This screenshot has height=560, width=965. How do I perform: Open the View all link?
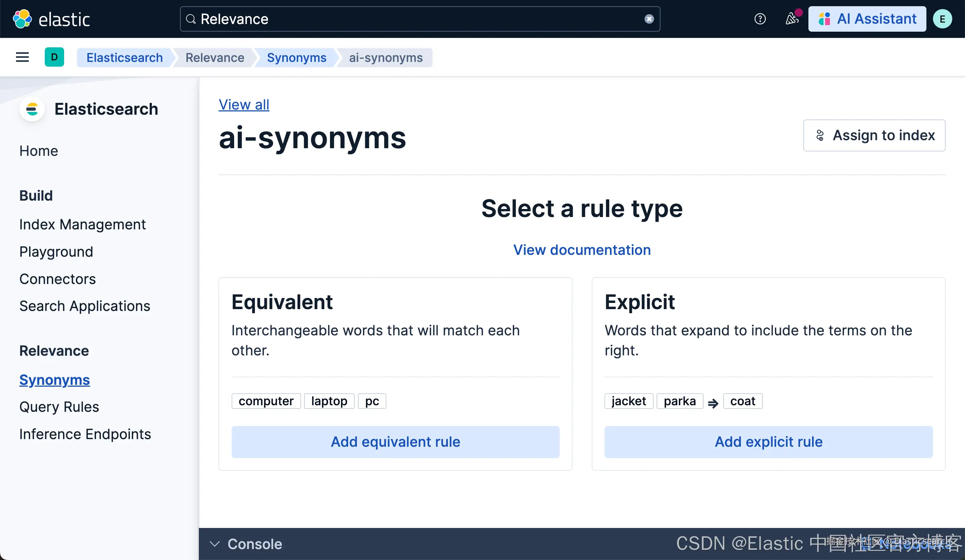tap(244, 104)
